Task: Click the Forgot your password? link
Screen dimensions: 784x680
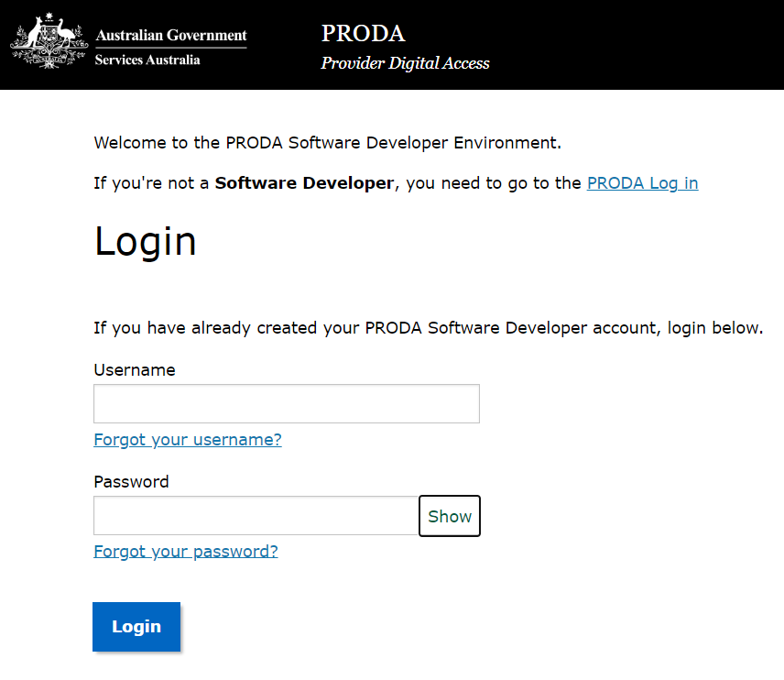Action: pyautogui.click(x=186, y=551)
